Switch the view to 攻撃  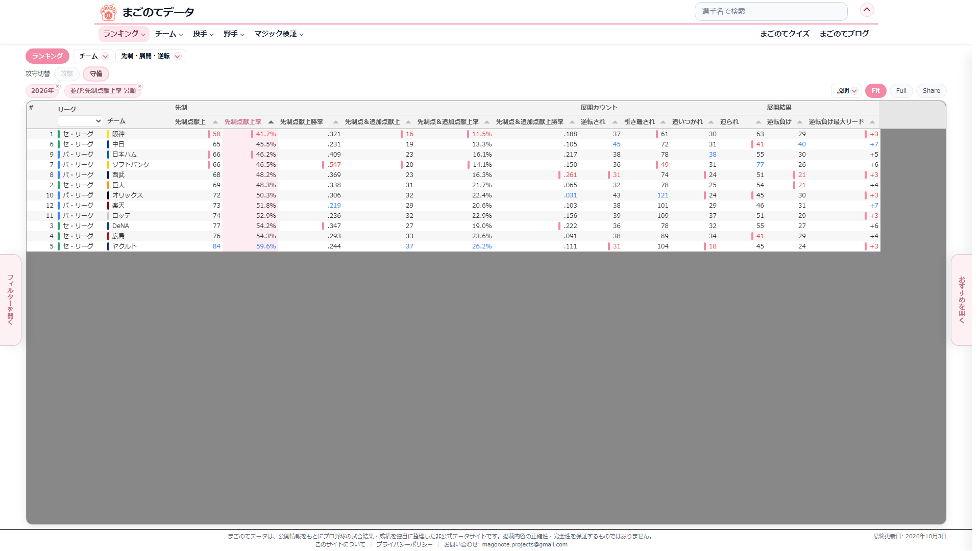[x=67, y=74]
